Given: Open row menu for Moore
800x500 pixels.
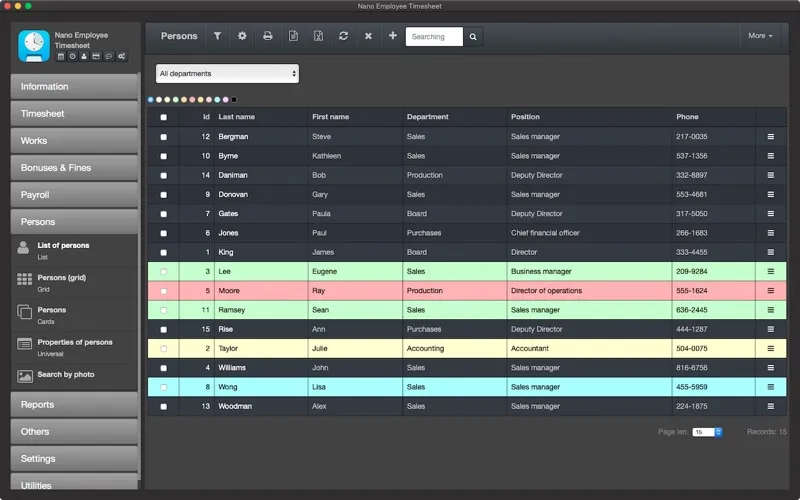Looking at the screenshot, I should [x=770, y=291].
